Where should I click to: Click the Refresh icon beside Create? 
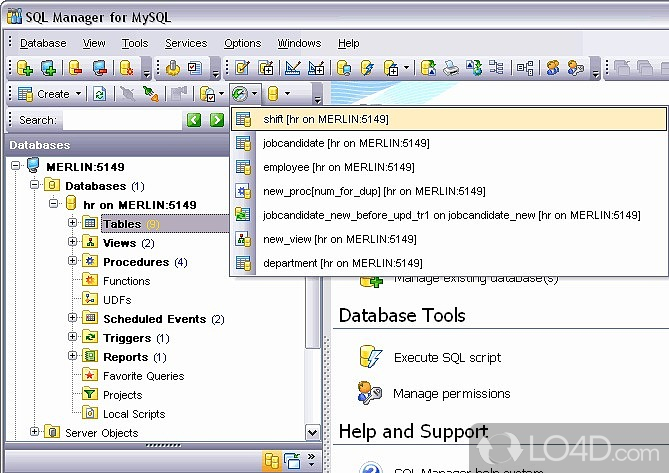click(x=99, y=94)
